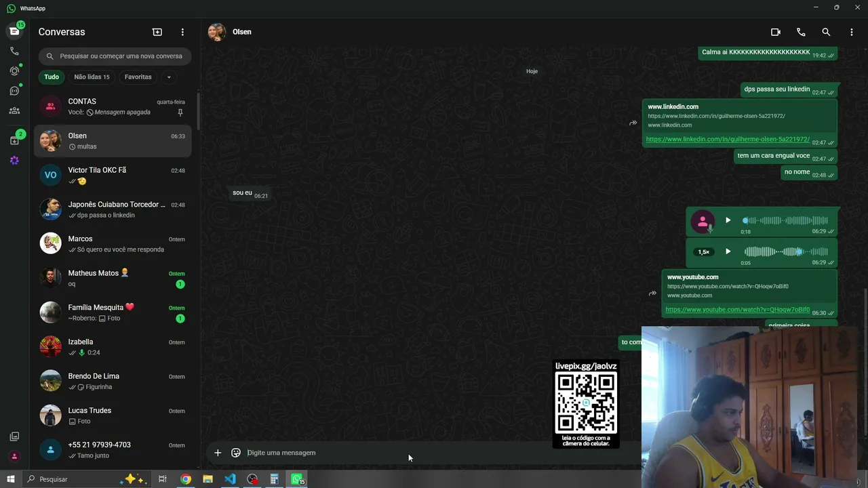Open the green YouTube watch link
868x488 pixels.
[737, 310]
